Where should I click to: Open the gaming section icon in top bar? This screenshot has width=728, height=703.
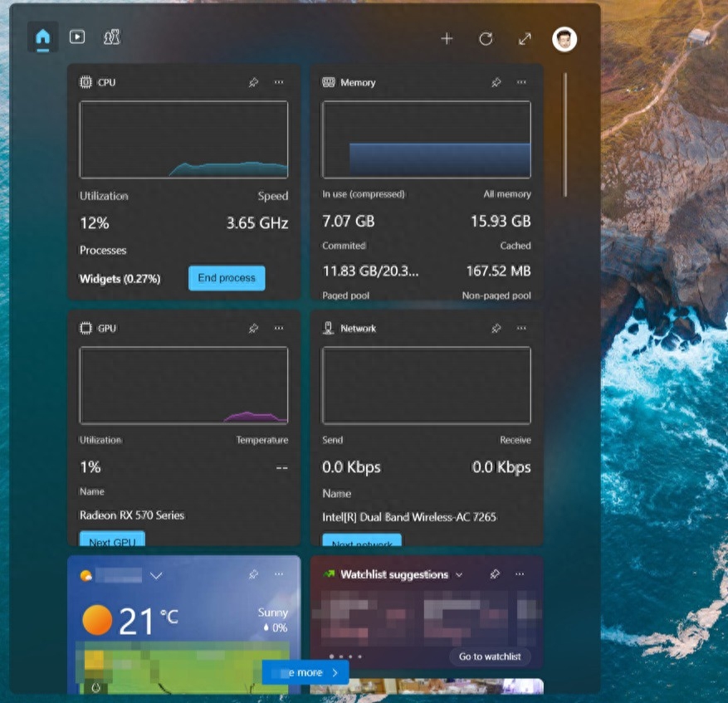[111, 37]
